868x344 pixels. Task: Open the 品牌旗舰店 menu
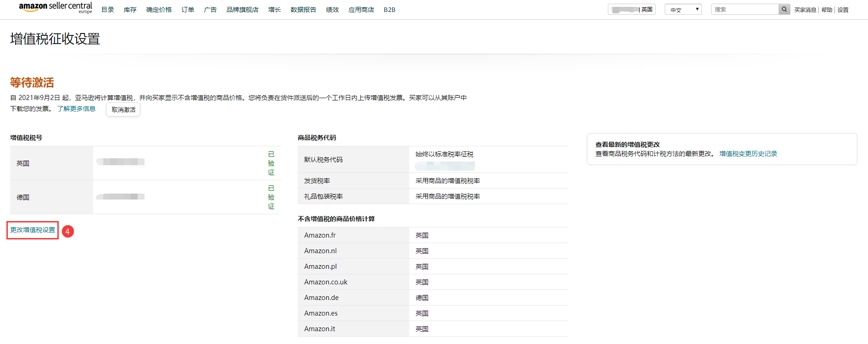click(x=242, y=10)
